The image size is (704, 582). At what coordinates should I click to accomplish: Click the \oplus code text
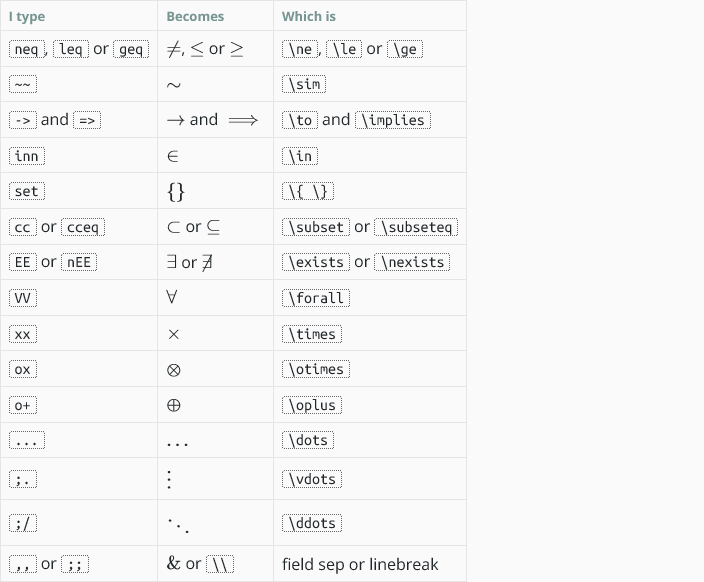(x=312, y=405)
